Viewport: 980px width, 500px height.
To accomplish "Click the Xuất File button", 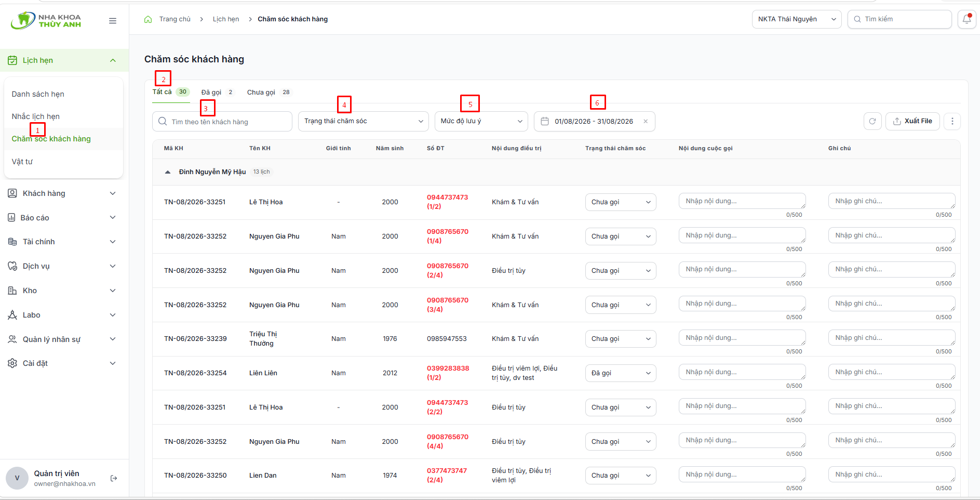I will [912, 121].
